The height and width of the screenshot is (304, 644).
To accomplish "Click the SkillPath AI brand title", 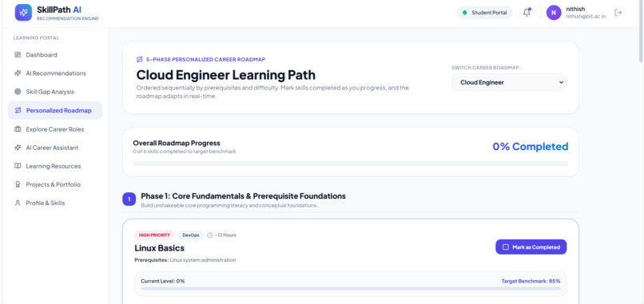I will pos(59,10).
